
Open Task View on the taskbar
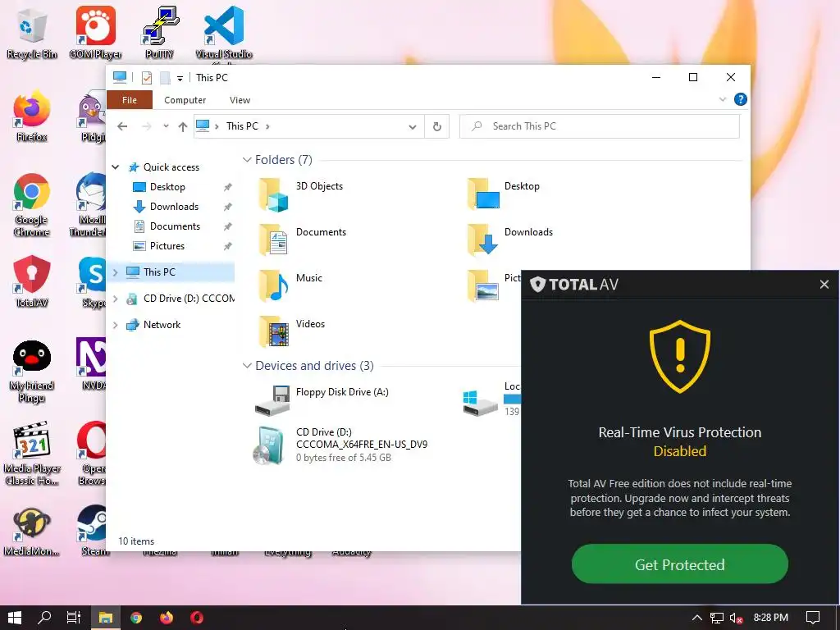(x=74, y=618)
